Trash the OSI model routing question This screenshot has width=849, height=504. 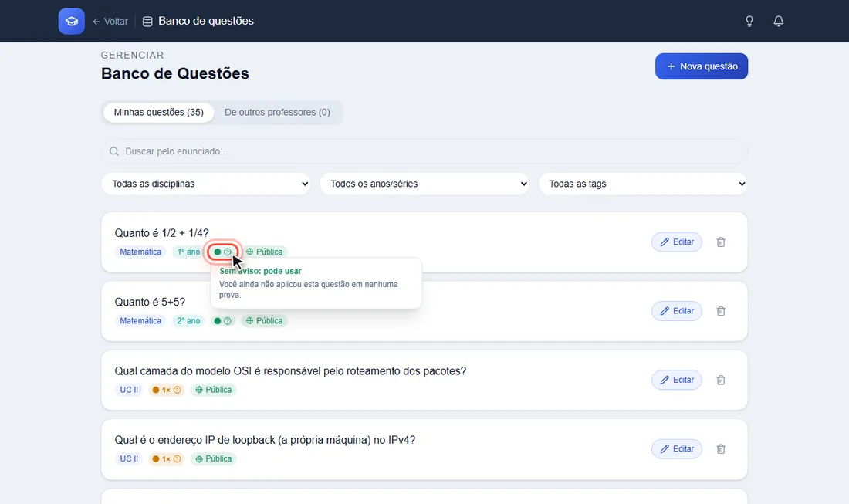point(721,380)
